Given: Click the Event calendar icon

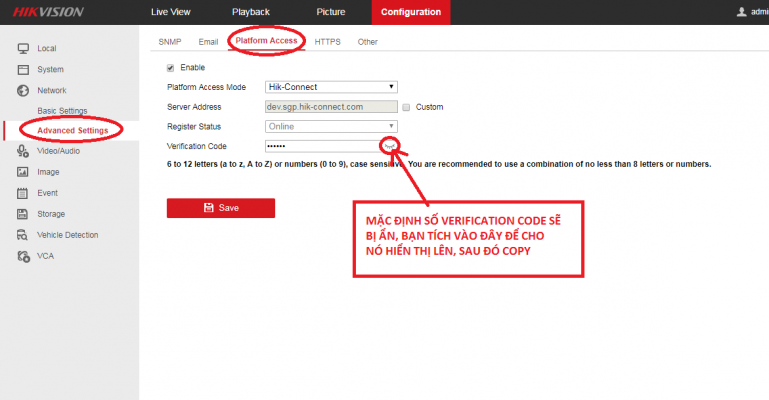Looking at the screenshot, I should coord(23,193).
